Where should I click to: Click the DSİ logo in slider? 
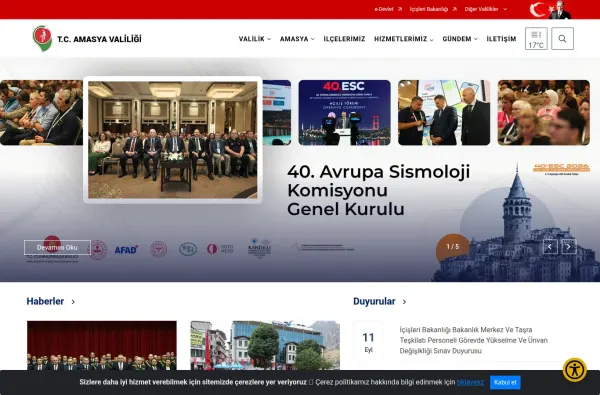188,249
